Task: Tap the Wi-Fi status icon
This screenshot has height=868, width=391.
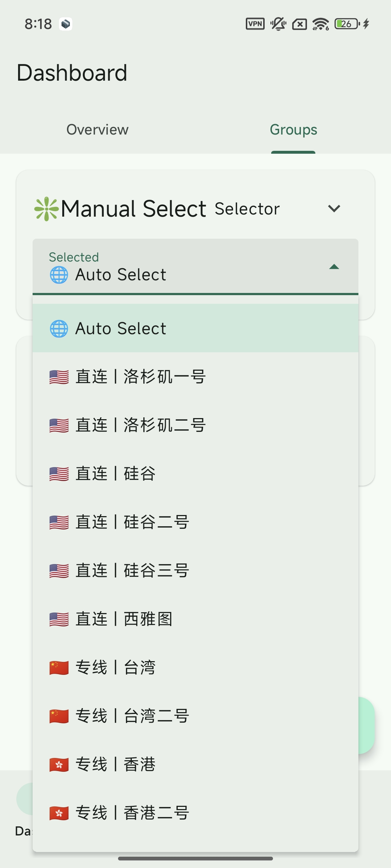Action: pyautogui.click(x=321, y=24)
